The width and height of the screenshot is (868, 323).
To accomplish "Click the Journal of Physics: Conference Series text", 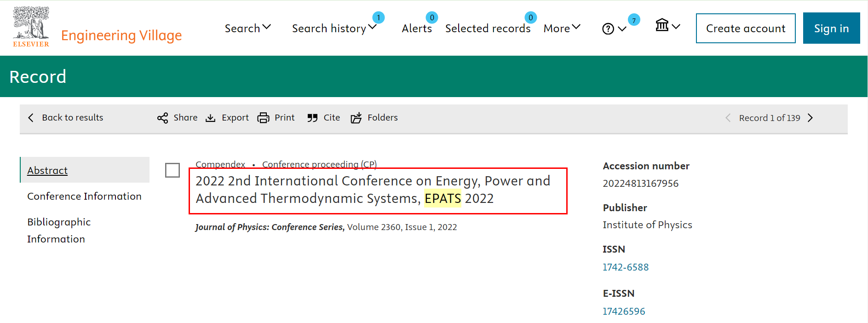I will (x=269, y=227).
